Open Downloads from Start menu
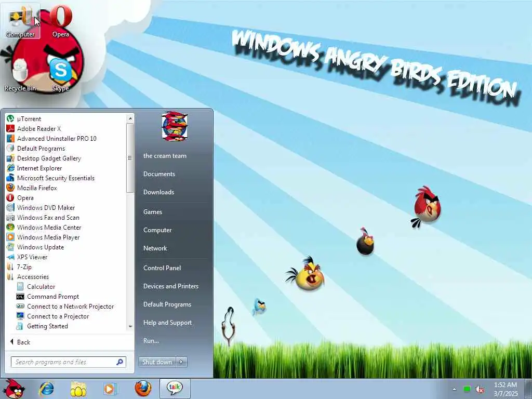 click(158, 192)
